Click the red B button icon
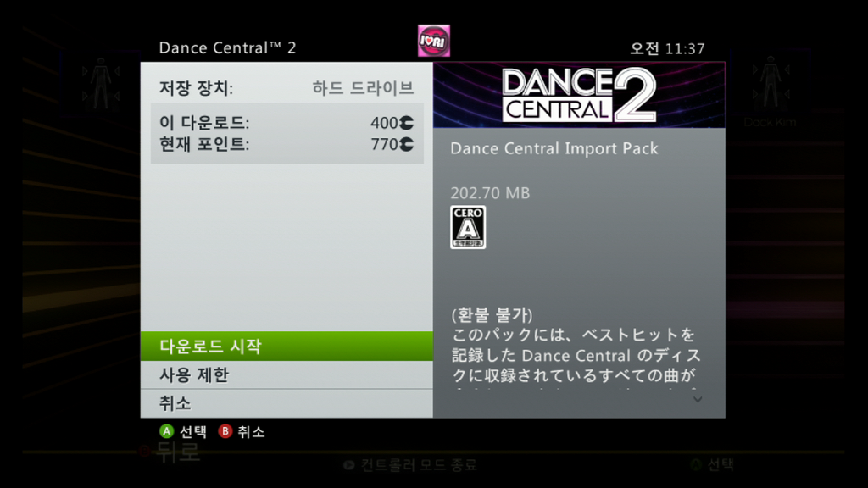The image size is (868, 488). (x=225, y=431)
